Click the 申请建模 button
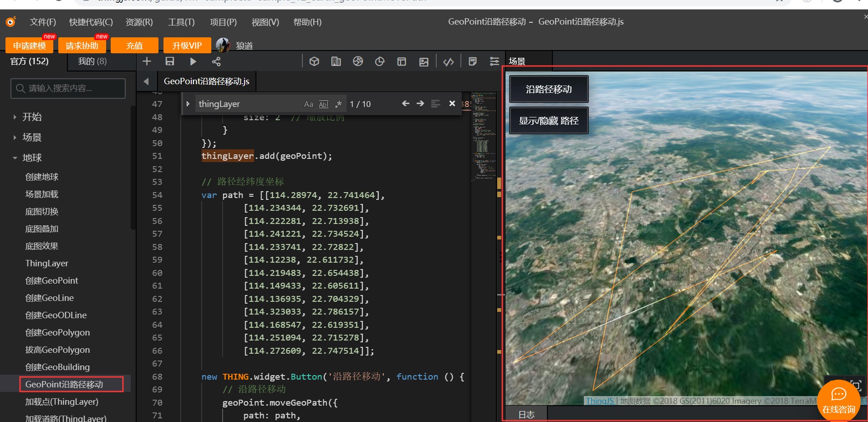Viewport: 868px width, 422px height. [x=29, y=46]
